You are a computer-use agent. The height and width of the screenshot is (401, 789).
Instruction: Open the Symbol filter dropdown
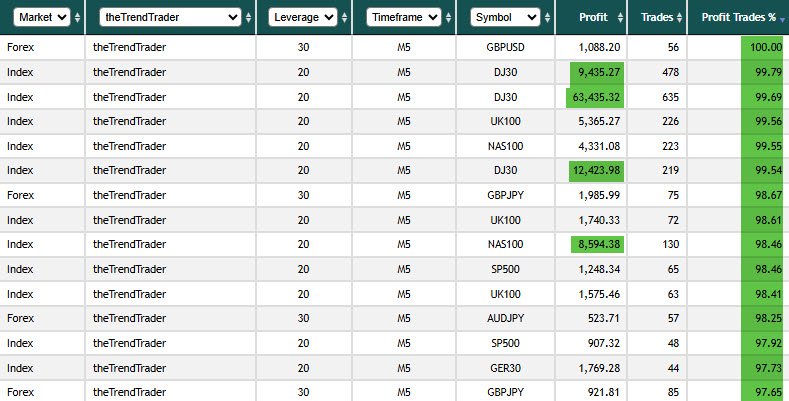(x=506, y=17)
